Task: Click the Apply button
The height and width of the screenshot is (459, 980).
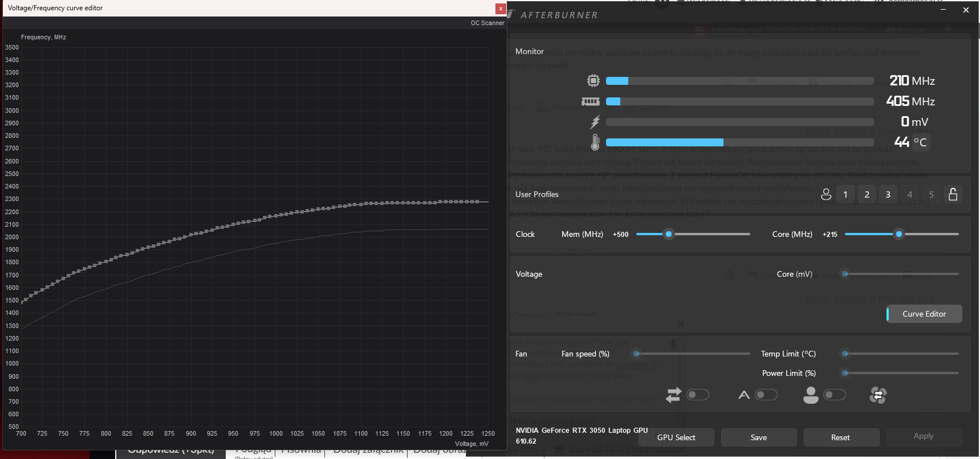Action: pyautogui.click(x=924, y=436)
